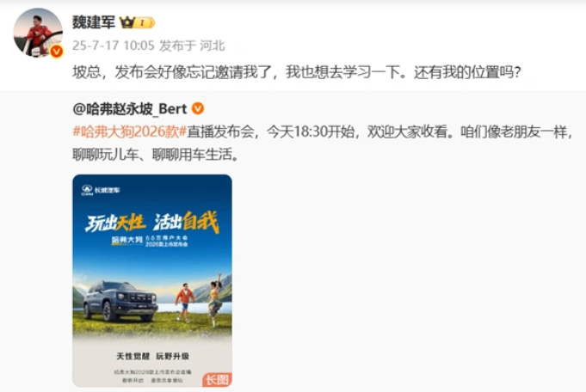Click the crown VIP icon beside 魏建军
The image size is (586, 392).
[x=126, y=22]
